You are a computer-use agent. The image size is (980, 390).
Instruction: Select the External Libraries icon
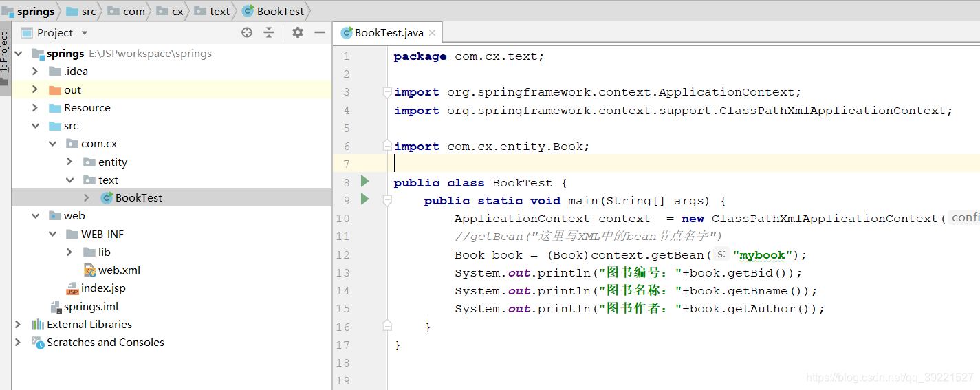click(38, 325)
